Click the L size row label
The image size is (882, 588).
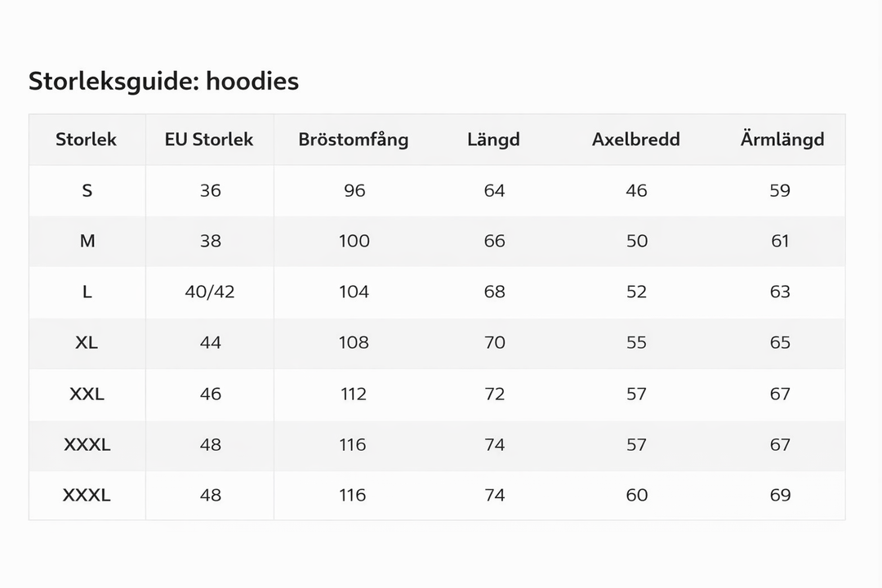pos(87,292)
